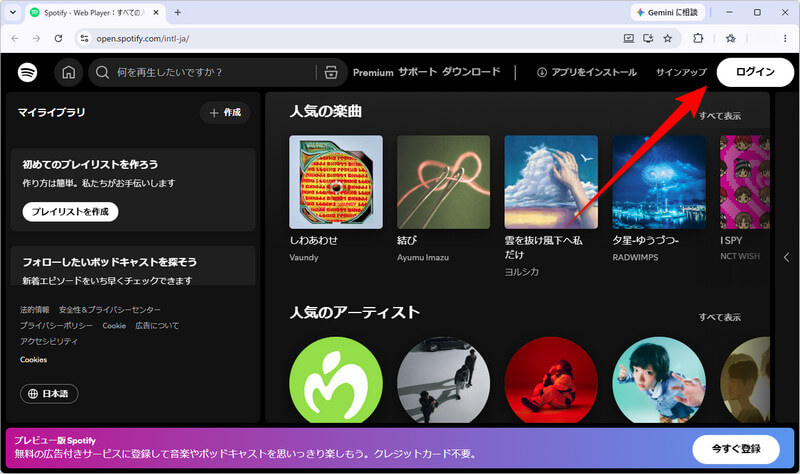Click the ヨルシカ artist name
The width and height of the screenshot is (800, 474).
pos(521,271)
